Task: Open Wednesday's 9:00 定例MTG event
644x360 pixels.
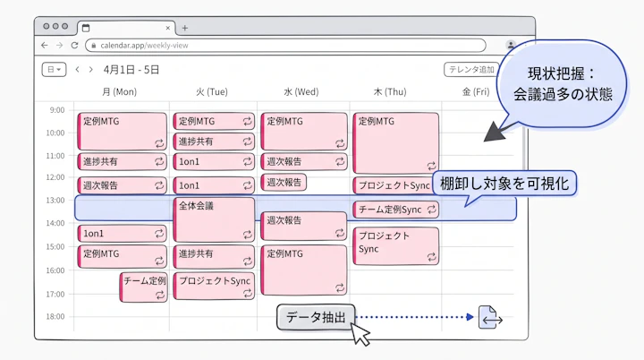Action: click(304, 132)
